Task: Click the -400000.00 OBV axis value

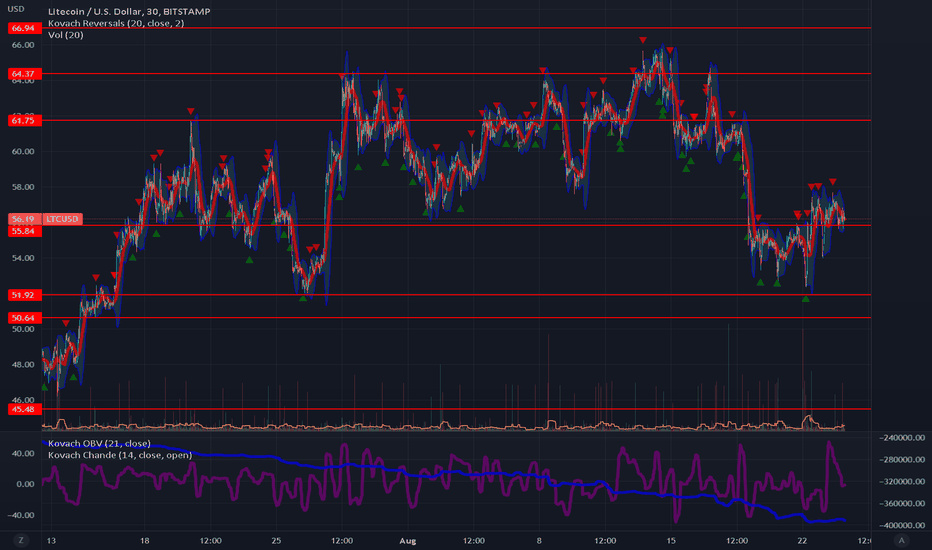Action: (x=902, y=526)
